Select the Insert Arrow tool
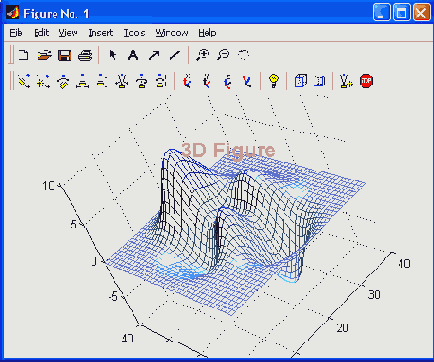The width and height of the screenshot is (434, 362). pyautogui.click(x=154, y=55)
